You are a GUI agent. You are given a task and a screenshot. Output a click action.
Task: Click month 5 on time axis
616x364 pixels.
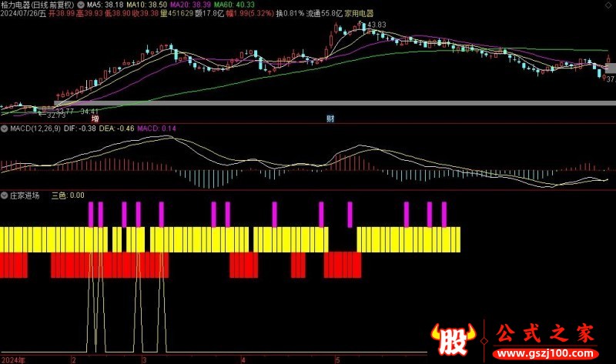click(337, 360)
